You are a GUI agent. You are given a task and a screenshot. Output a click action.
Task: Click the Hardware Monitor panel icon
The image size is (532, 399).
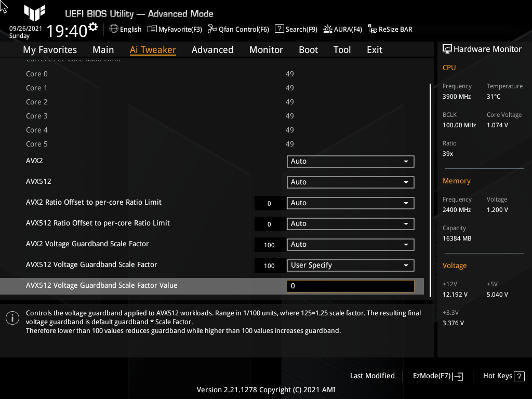[x=447, y=48]
